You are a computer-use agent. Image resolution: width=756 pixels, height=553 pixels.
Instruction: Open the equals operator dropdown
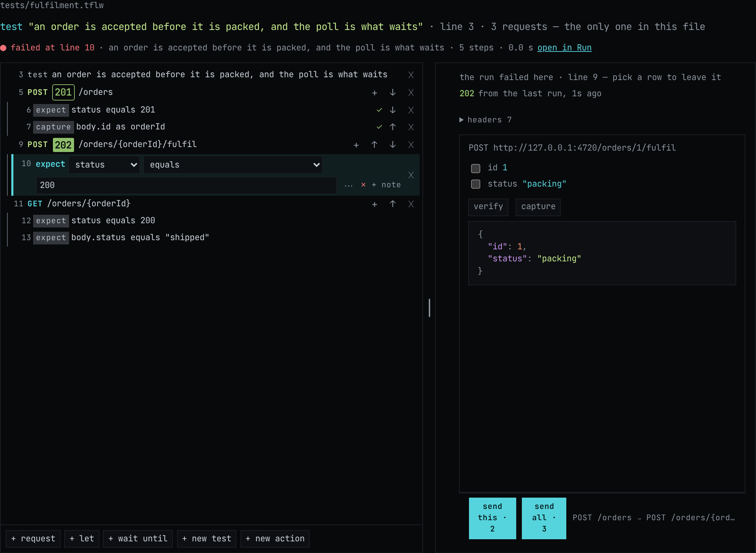(x=233, y=165)
